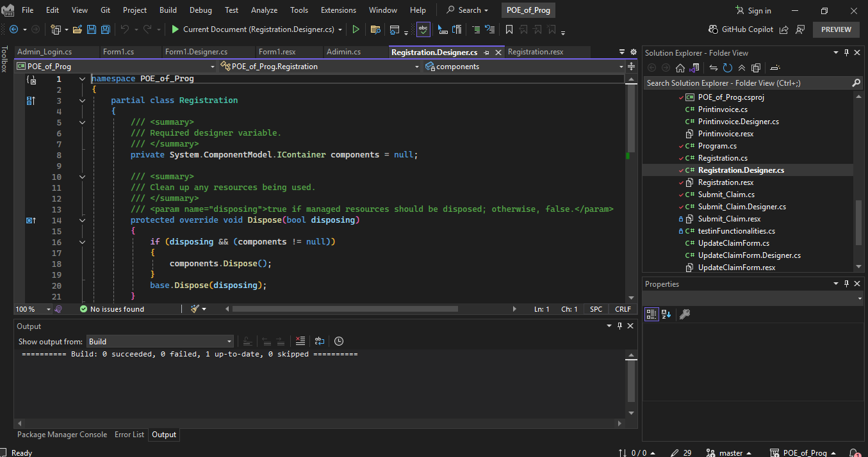Click the Output timestamp clock icon
The image size is (868, 457).
(x=339, y=341)
